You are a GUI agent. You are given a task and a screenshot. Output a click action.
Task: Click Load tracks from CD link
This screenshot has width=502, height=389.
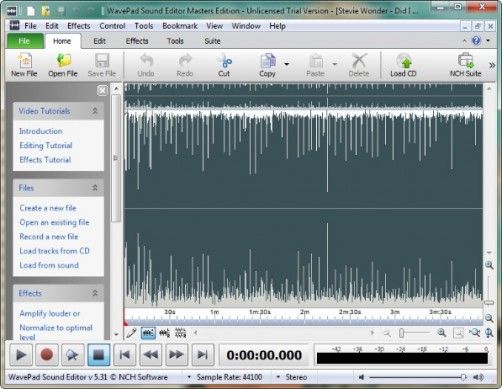(x=54, y=251)
